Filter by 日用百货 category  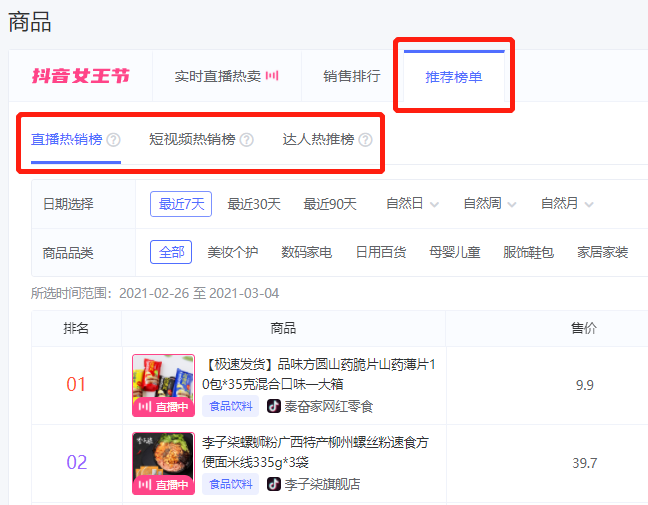pyautogui.click(x=381, y=252)
